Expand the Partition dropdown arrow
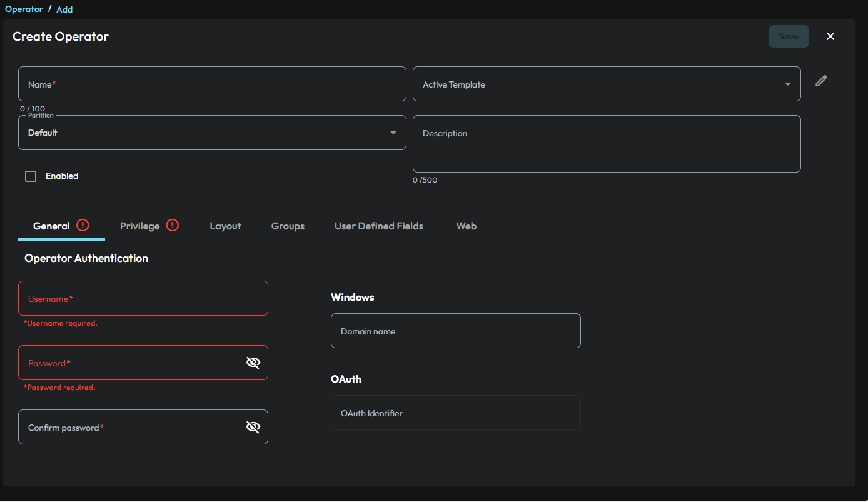The image size is (868, 502). pos(393,133)
